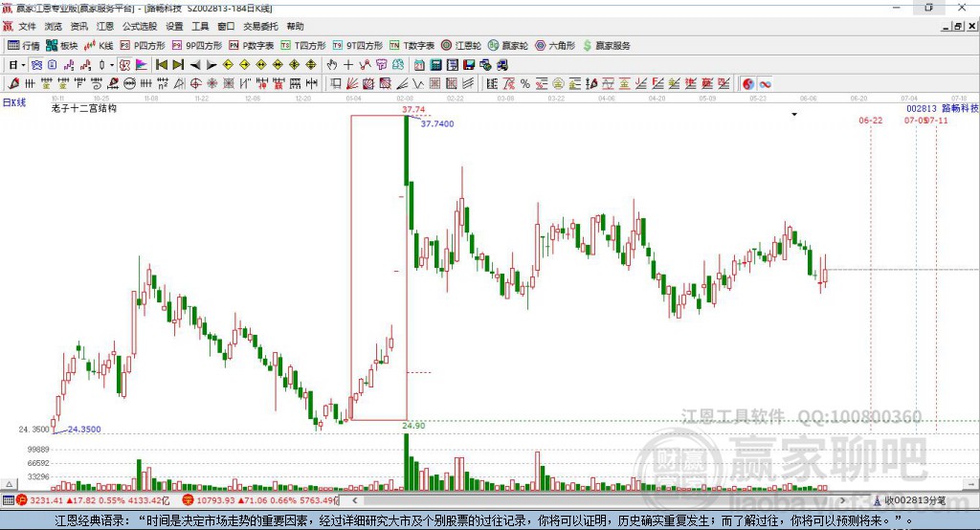Jump to last bar with skip-to-end icon
Image resolution: width=980 pixels, height=530 pixels.
point(178,65)
